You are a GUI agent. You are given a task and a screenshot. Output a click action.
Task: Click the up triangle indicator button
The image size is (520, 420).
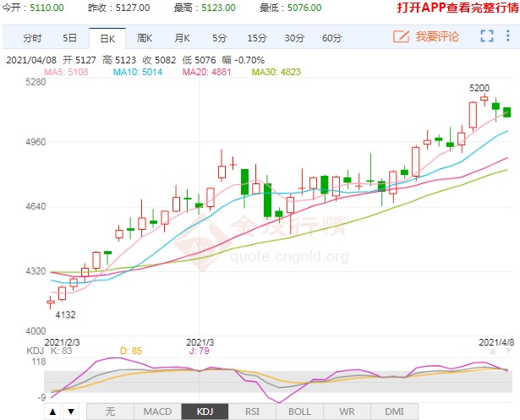pos(52,412)
